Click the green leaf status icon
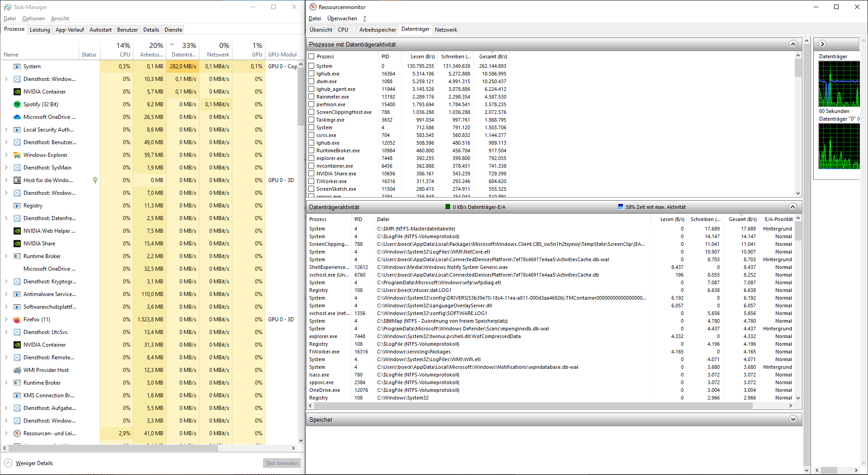 (95, 180)
